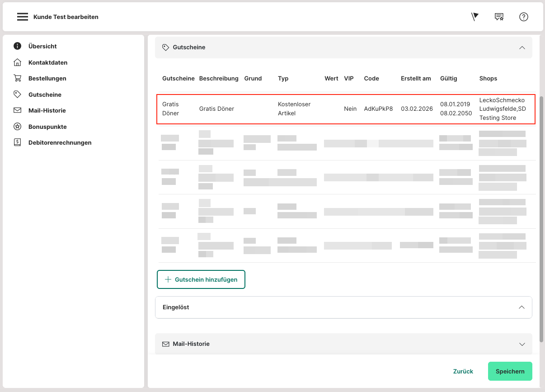Click the Gültig column header
The width and height of the screenshot is (545, 392).
(x=448, y=79)
